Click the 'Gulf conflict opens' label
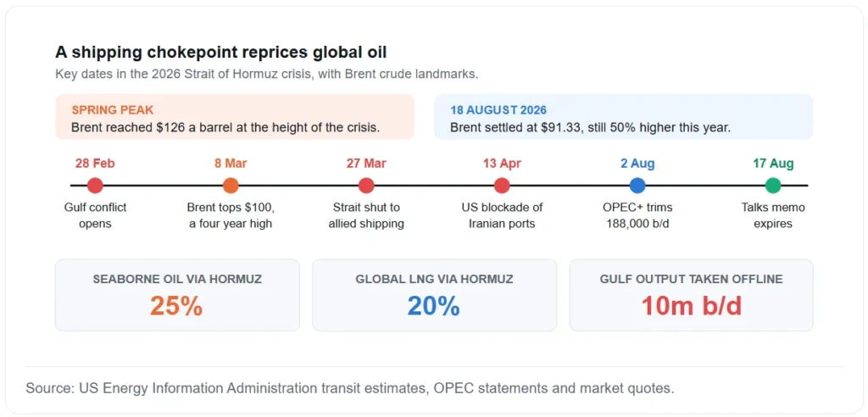Screen dimensions: 868x417 [x=95, y=215]
